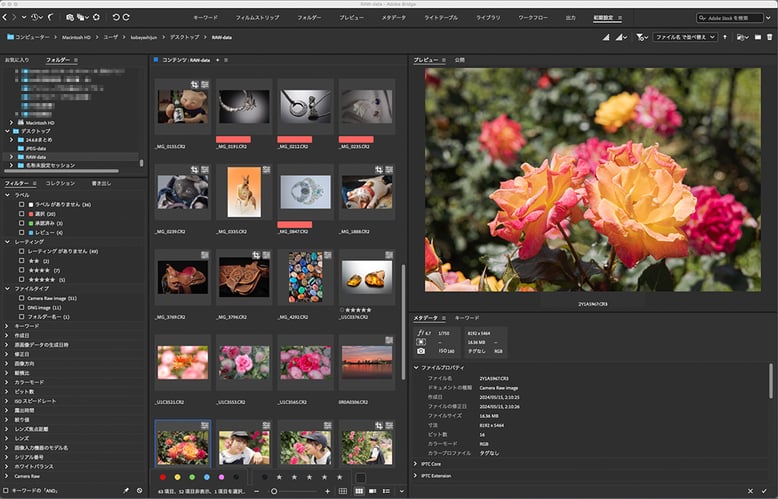Image resolution: width=778 pixels, height=499 pixels.
Task: Open the filter funnel icon in path bar
Action: (640, 37)
